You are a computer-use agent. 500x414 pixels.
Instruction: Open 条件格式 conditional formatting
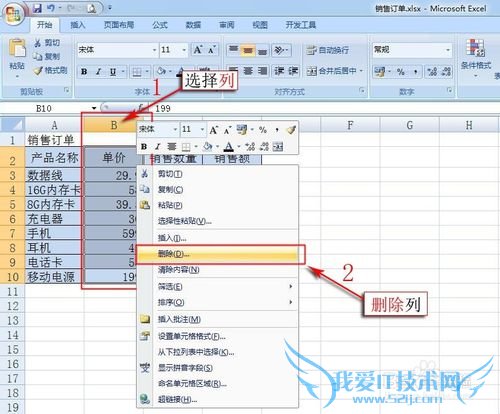coord(476,57)
